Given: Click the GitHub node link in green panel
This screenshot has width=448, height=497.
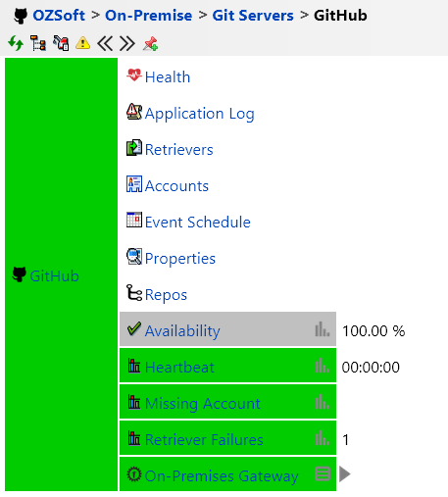Looking at the screenshot, I should click(54, 276).
